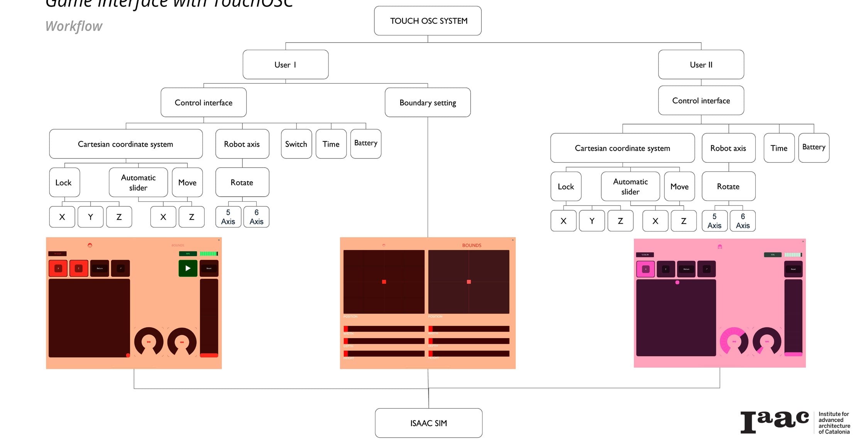Toggle the Z lock in pink User II panel
868x445 pixels.
tap(666, 269)
